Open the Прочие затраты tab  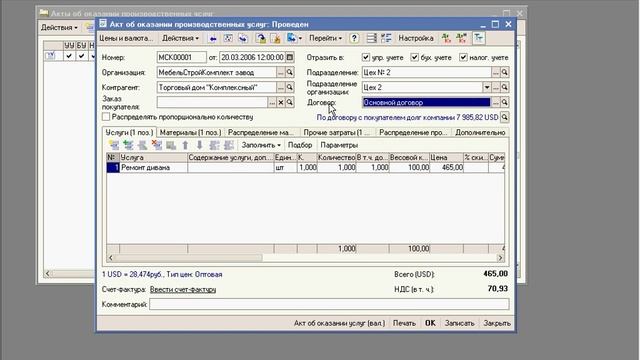point(336,133)
